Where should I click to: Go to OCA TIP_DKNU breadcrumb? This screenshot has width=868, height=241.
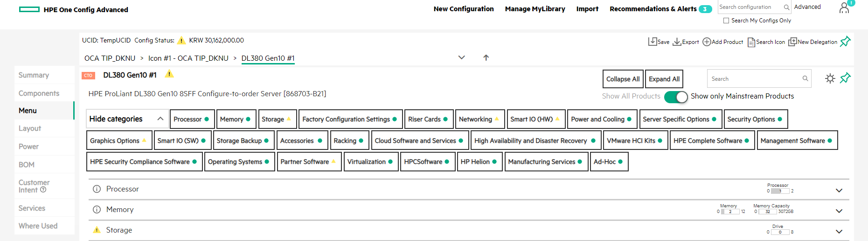(x=110, y=58)
